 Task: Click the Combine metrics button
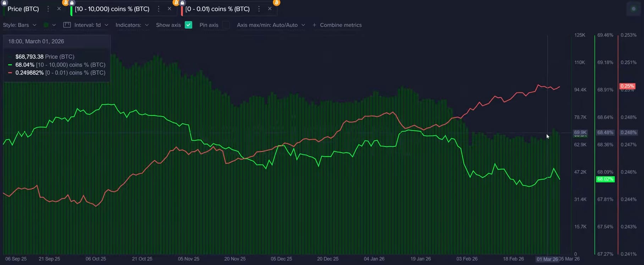pos(337,25)
